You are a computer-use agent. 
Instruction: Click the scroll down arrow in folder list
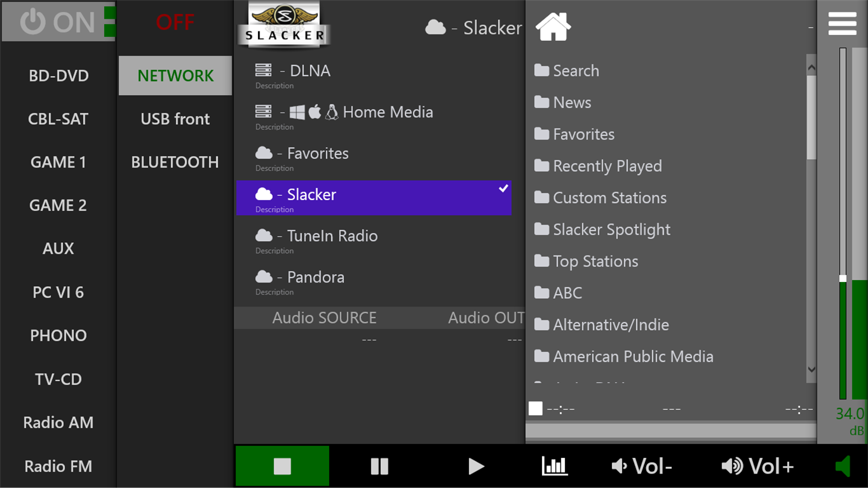(811, 369)
